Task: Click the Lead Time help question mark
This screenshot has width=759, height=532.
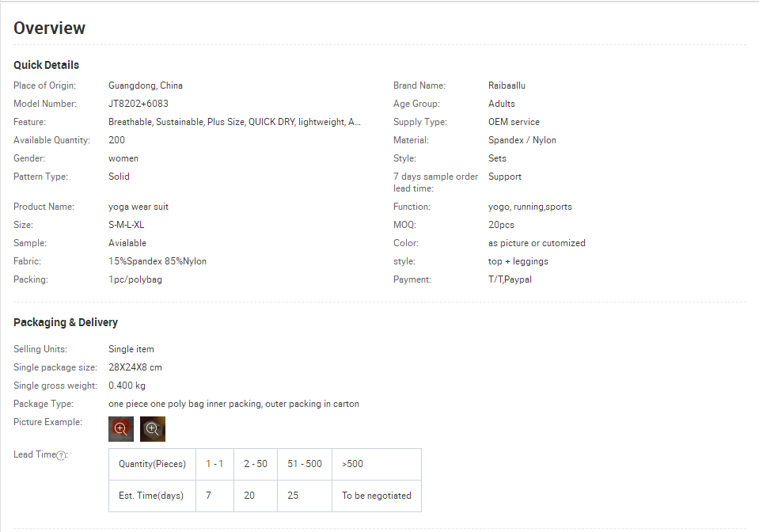Action: (61, 455)
